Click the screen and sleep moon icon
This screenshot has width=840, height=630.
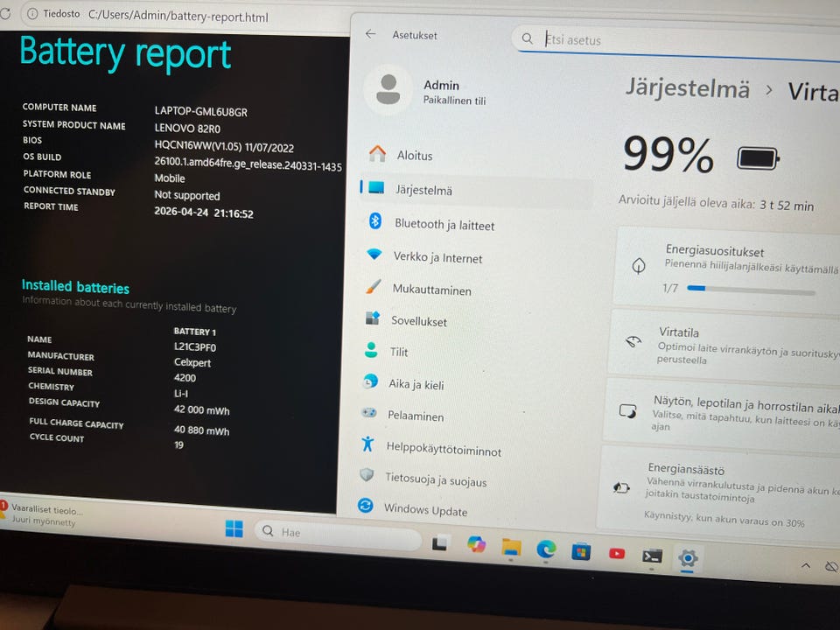coord(627,411)
